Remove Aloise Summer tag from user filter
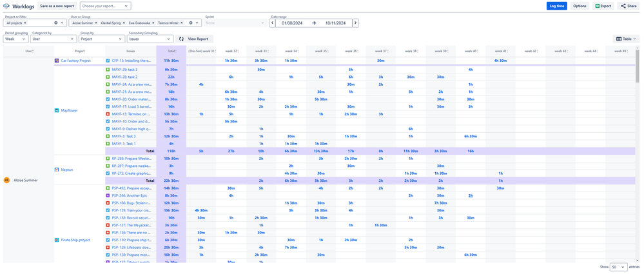 coord(95,23)
